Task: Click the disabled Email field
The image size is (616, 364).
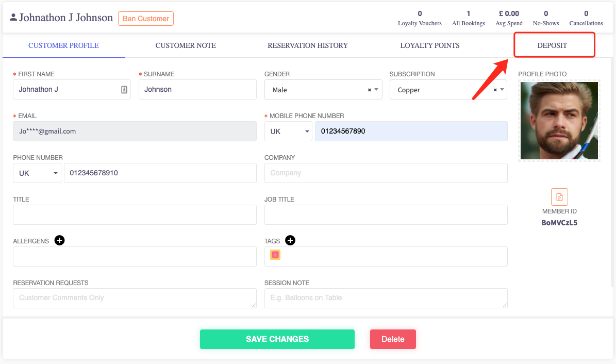Action: pos(135,131)
